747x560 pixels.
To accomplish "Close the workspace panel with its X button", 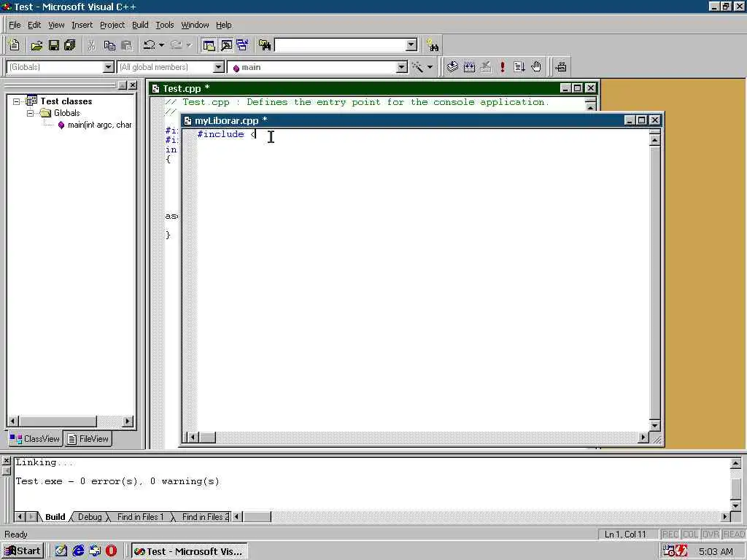I will pyautogui.click(x=133, y=85).
